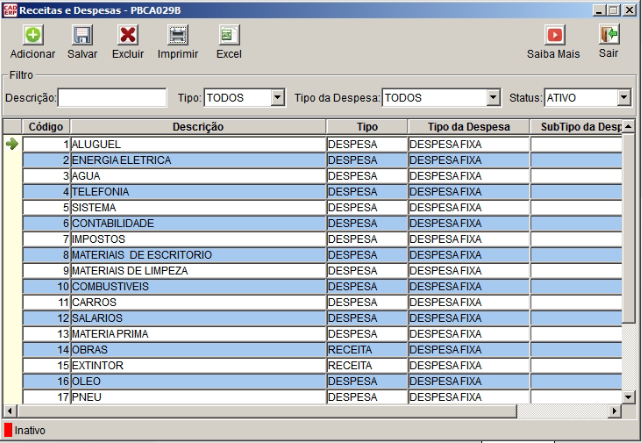Viewport: 642px width, 443px height.
Task: Save changes with the Salvar floppy icon
Action: (x=82, y=35)
